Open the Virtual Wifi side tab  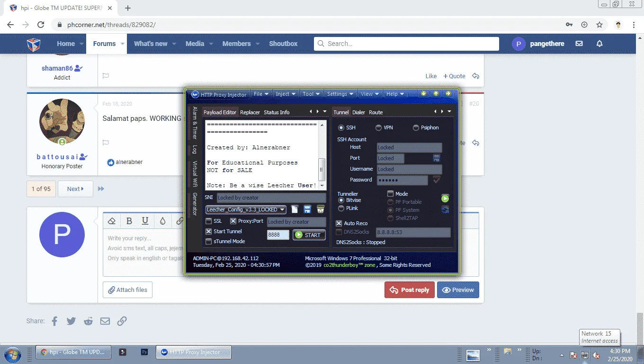(x=194, y=173)
